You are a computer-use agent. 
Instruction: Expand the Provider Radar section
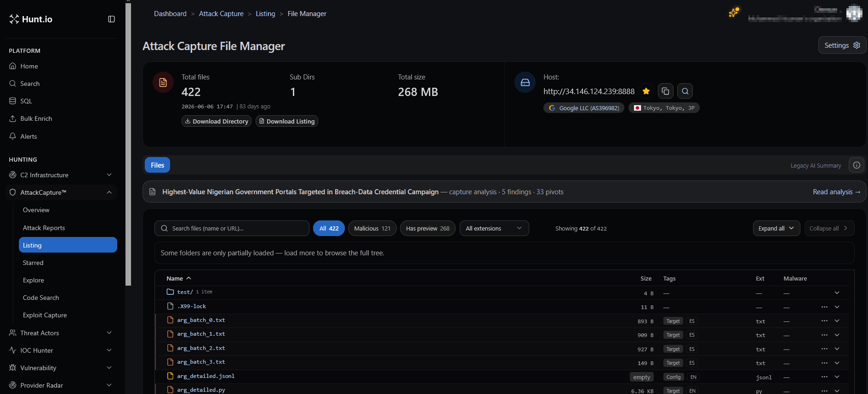(109, 385)
